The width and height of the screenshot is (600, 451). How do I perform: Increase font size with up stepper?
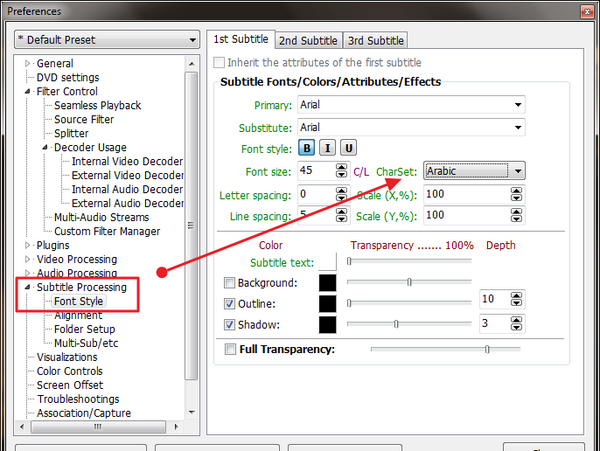[341, 167]
